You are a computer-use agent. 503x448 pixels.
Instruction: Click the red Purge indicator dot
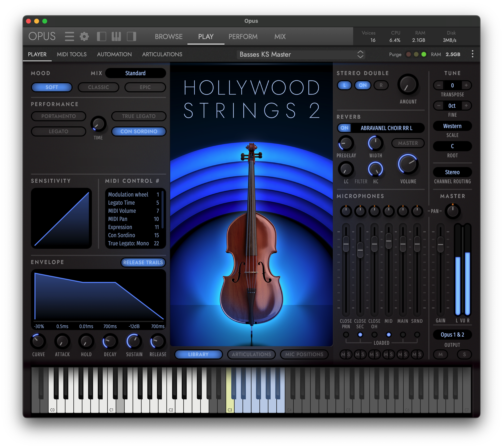click(408, 54)
